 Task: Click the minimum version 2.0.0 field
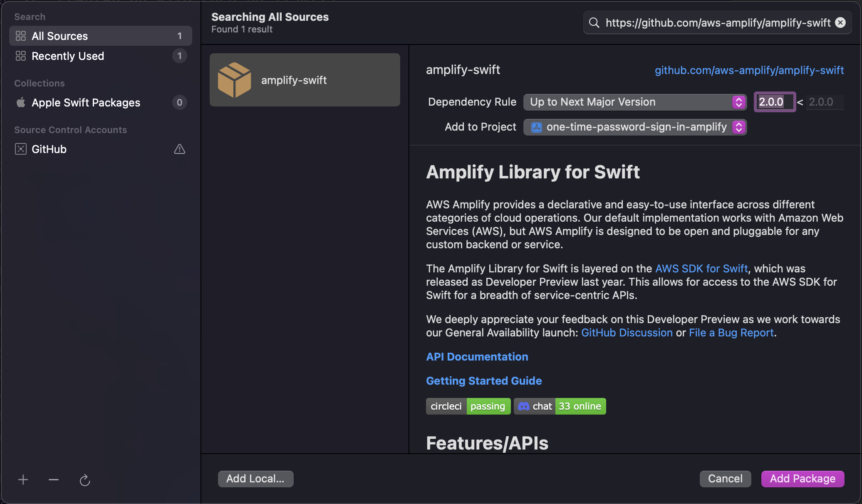(x=774, y=102)
